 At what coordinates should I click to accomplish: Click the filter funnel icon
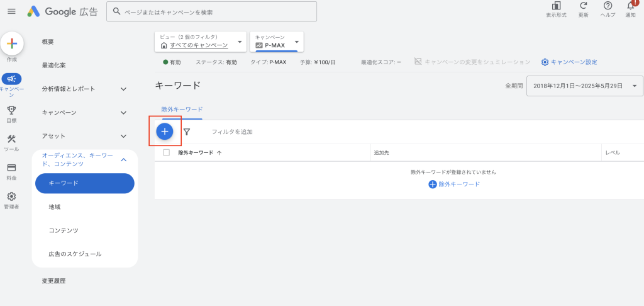tap(187, 132)
